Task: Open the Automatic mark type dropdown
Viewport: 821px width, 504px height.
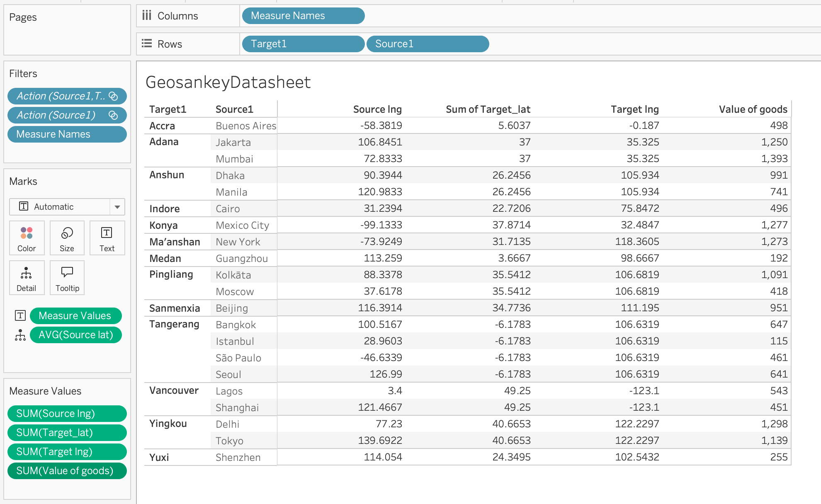Action: [117, 207]
